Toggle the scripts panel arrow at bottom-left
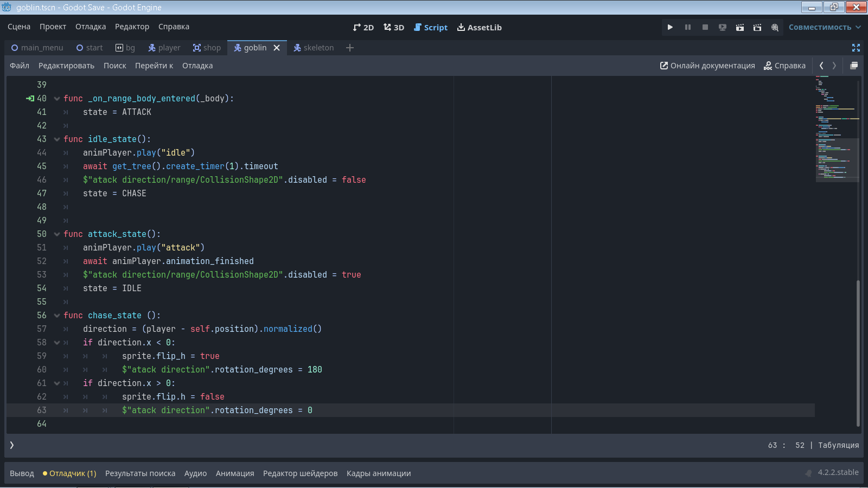The image size is (868, 488). 12,445
